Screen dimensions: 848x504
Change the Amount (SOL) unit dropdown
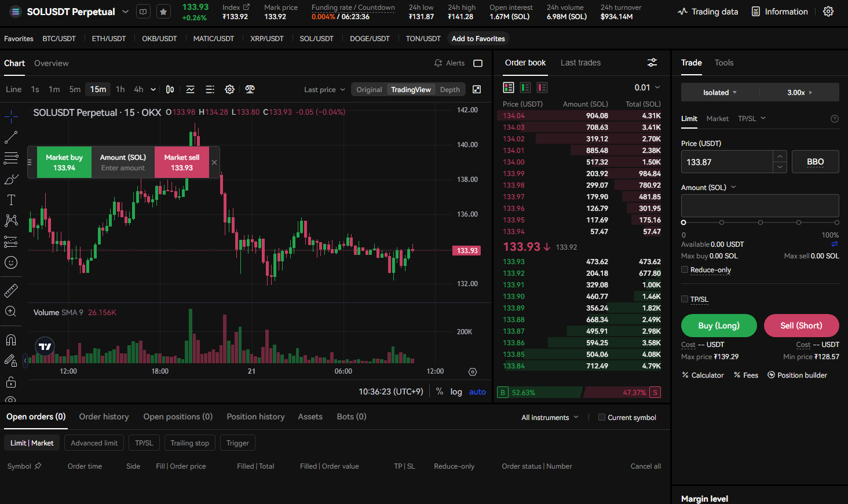(708, 187)
